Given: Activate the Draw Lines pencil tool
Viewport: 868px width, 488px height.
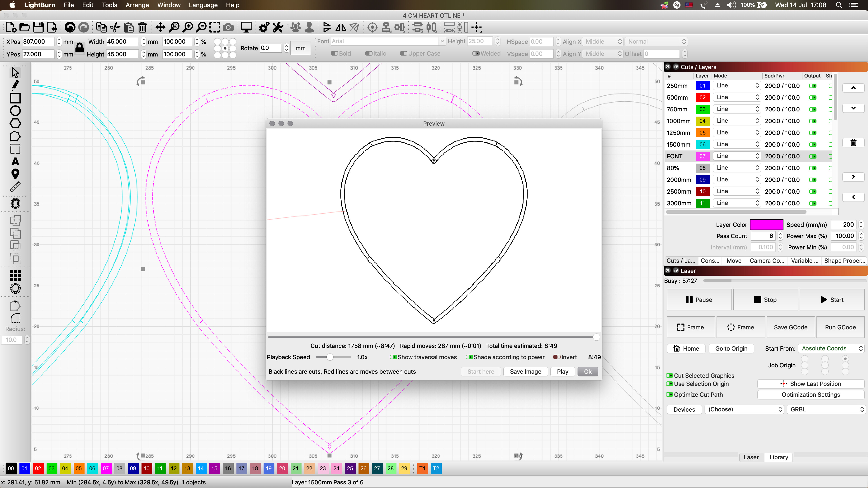Looking at the screenshot, I should coord(15,85).
